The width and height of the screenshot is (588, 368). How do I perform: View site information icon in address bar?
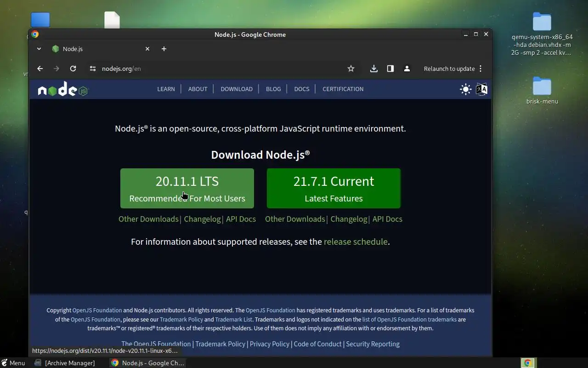pos(93,69)
